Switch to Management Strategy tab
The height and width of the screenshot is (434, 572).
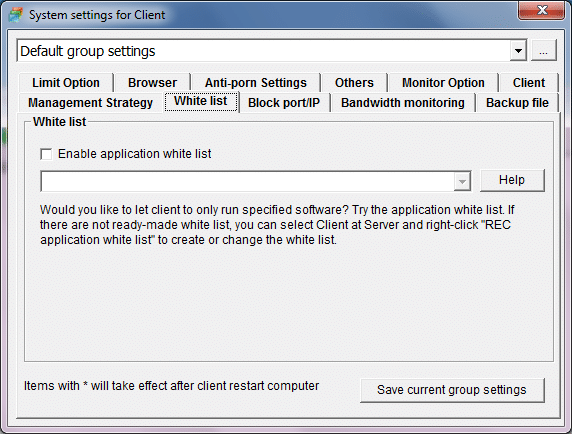click(90, 103)
